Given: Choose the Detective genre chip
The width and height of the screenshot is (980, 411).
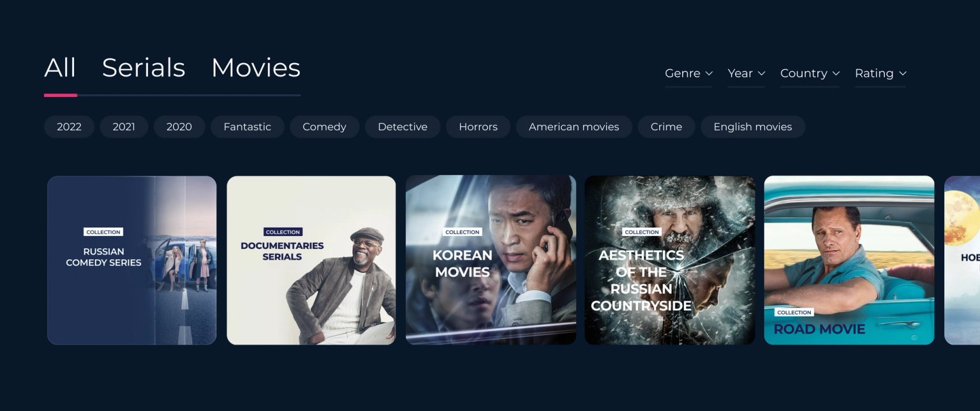Looking at the screenshot, I should pyautogui.click(x=403, y=127).
